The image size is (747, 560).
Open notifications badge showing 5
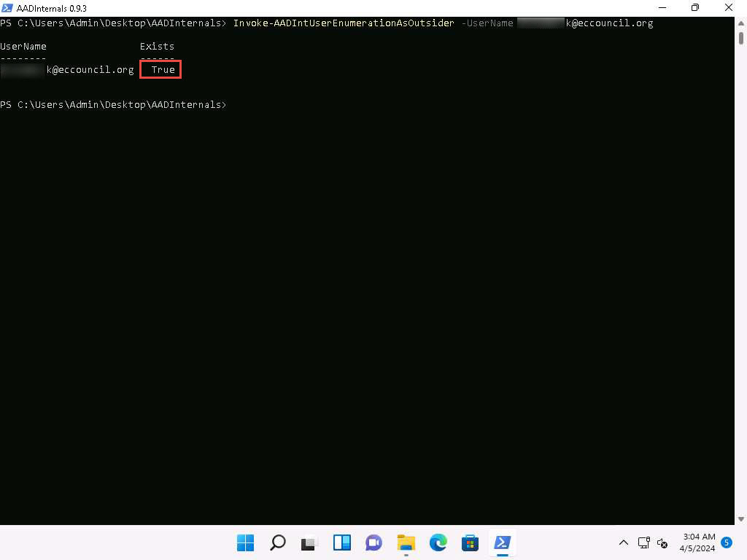pos(727,542)
